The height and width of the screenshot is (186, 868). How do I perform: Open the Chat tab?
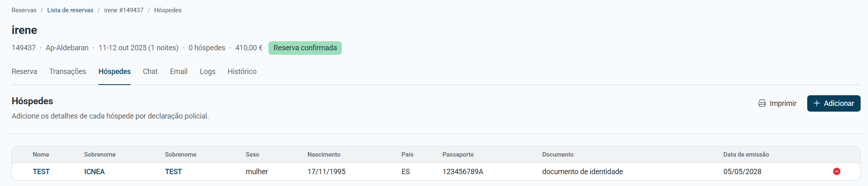(x=150, y=72)
